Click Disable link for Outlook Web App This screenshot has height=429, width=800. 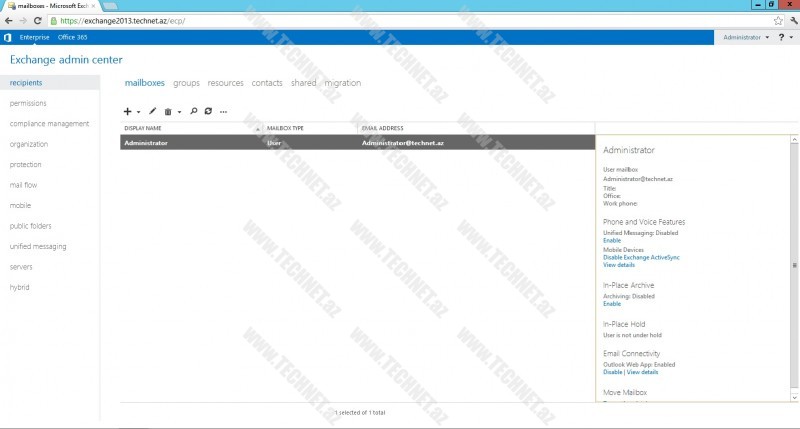[x=613, y=372]
